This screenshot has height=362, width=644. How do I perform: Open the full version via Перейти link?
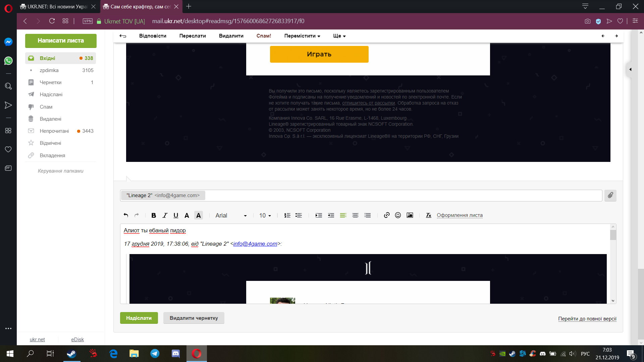(x=587, y=319)
